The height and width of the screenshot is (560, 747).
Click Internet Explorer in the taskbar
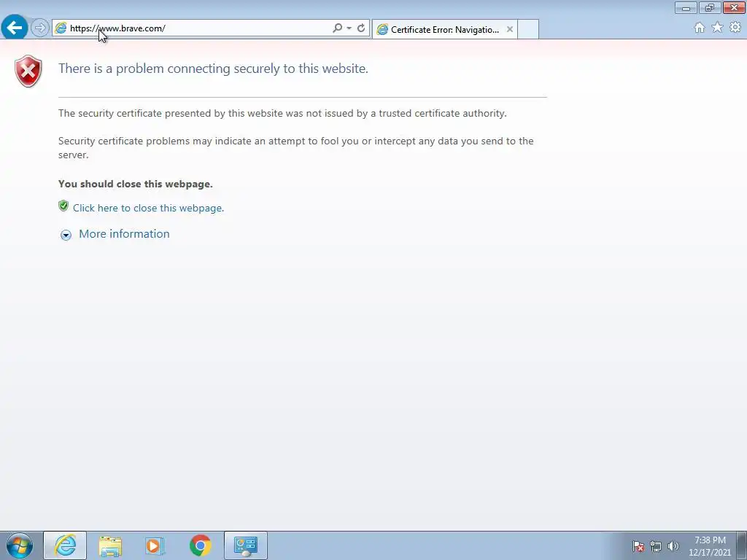coord(65,545)
